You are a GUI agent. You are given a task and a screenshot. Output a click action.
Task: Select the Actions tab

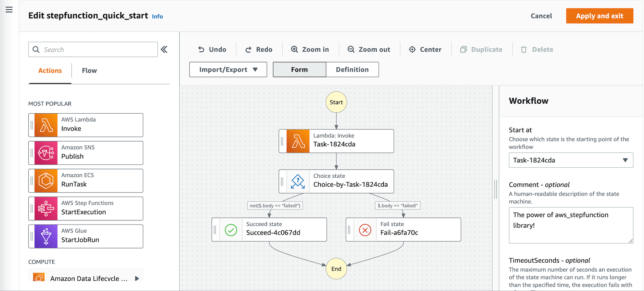pos(50,71)
